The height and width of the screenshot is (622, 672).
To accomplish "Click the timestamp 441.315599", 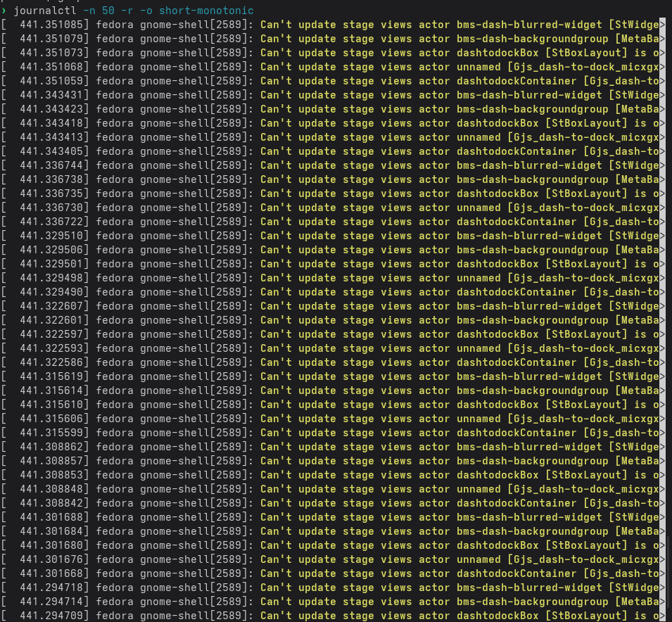I will 51,433.
